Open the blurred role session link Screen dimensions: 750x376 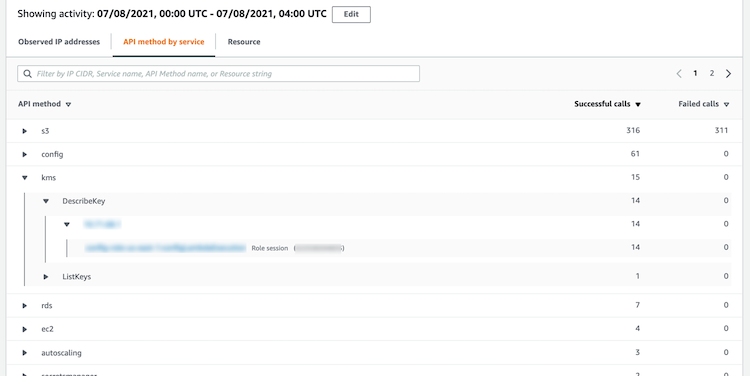pyautogui.click(x=165, y=248)
